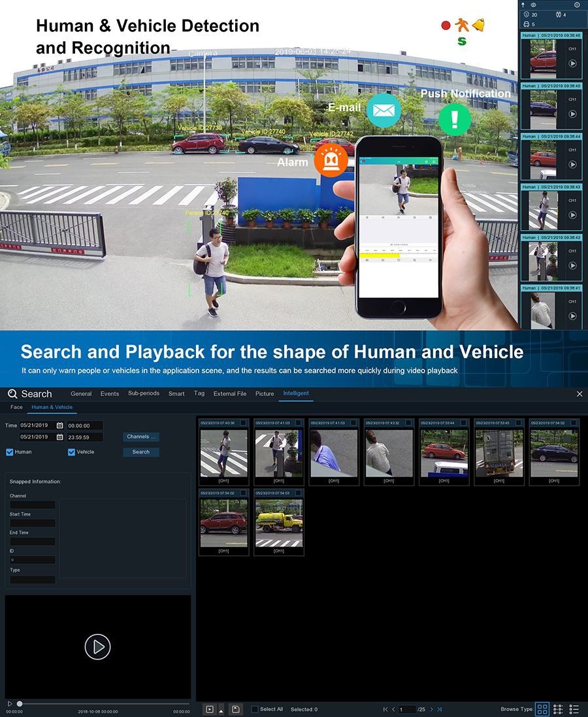Switch to the Face tab
Image resolution: width=588 pixels, height=717 pixels.
[x=15, y=407]
